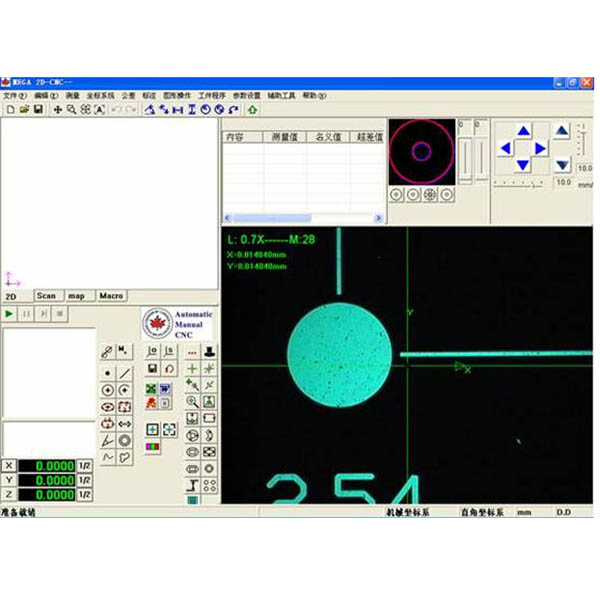Click the Save file icon in toolbar
The image size is (600, 600).
click(x=38, y=109)
